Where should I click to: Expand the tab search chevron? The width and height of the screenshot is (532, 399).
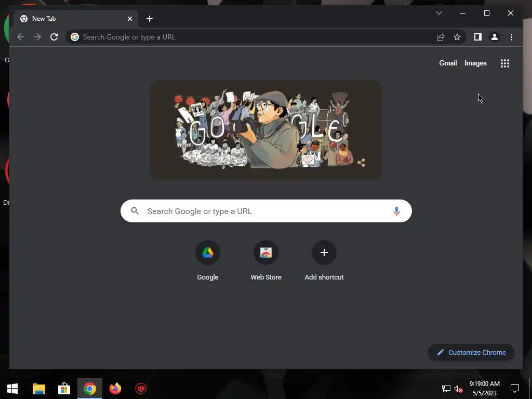pyautogui.click(x=438, y=13)
